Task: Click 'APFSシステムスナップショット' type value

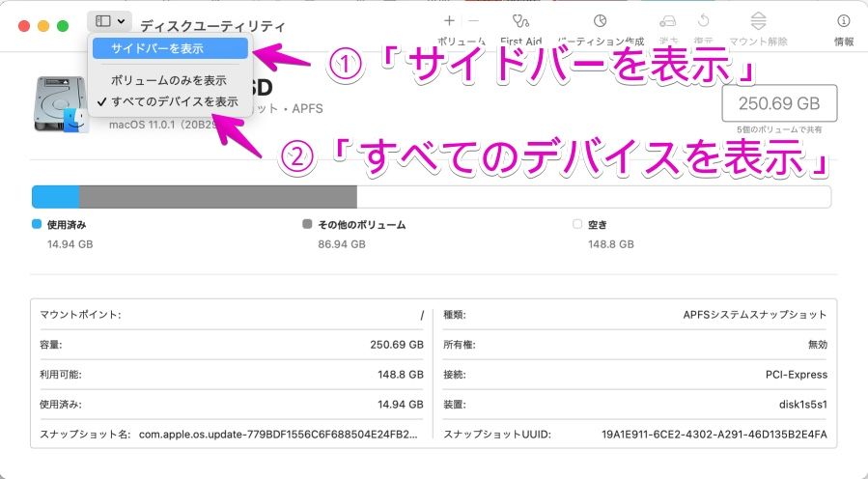Action: tap(755, 315)
